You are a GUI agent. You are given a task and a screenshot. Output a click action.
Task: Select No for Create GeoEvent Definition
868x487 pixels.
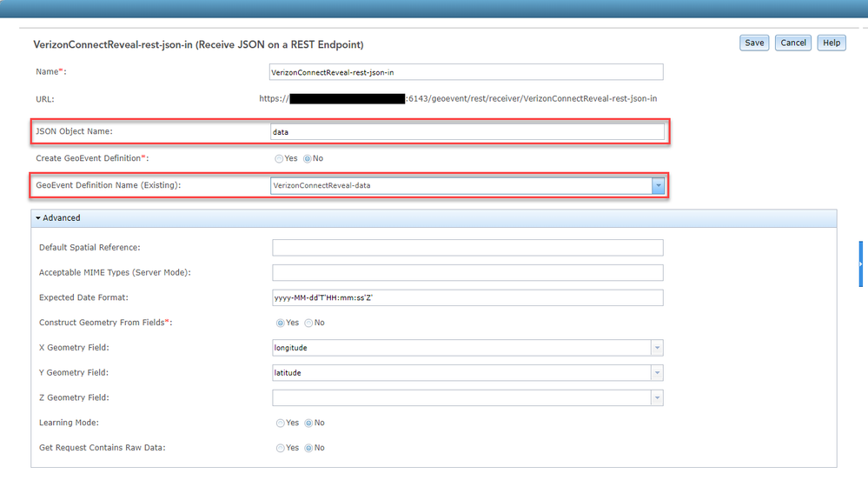click(308, 159)
